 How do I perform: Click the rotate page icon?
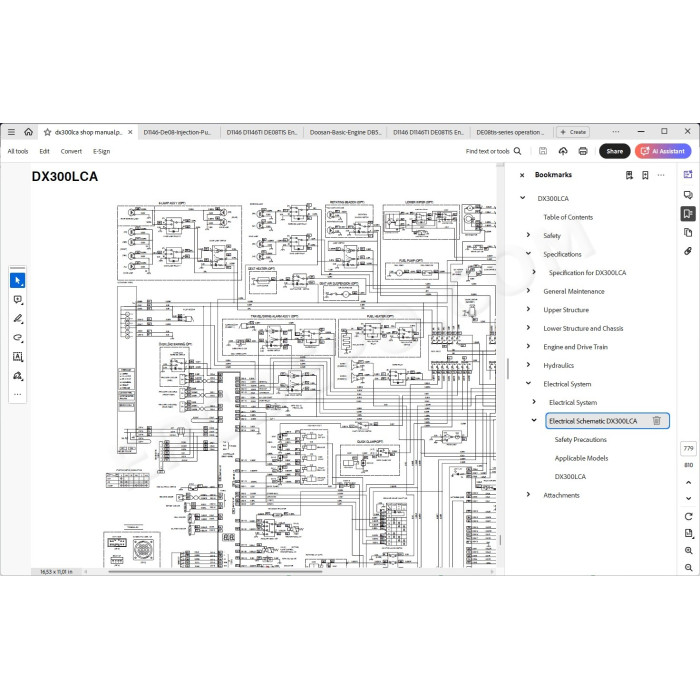pyautogui.click(x=688, y=517)
